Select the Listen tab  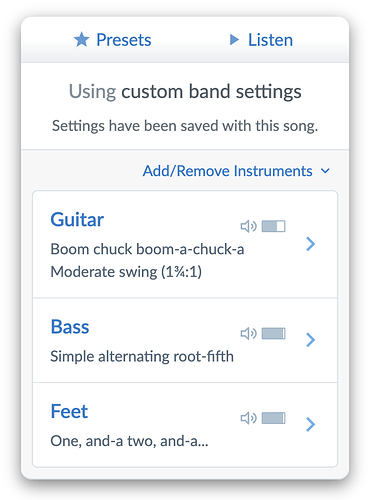261,40
